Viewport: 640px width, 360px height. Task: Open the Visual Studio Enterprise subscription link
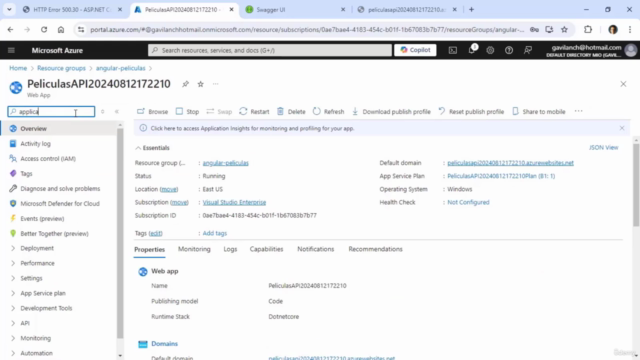(234, 202)
